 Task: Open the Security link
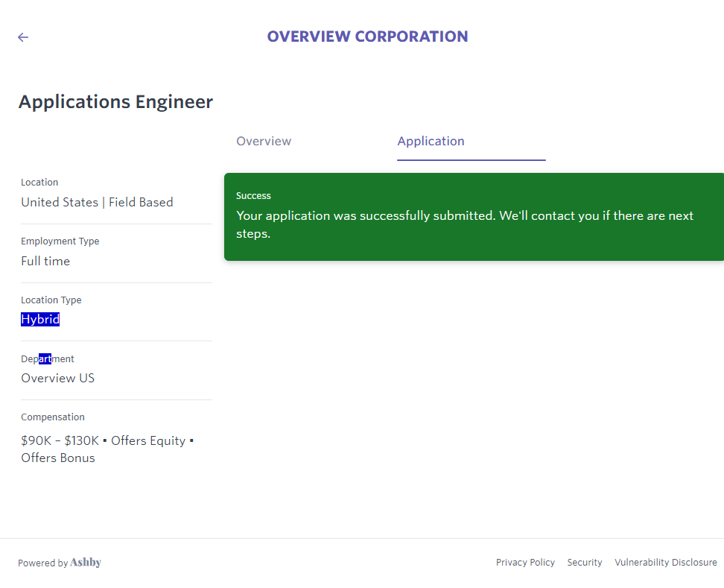click(x=585, y=563)
